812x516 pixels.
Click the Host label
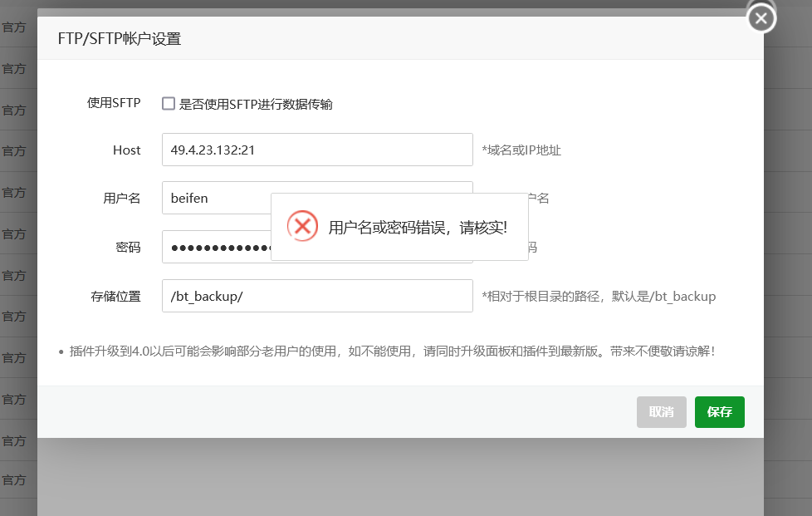pyautogui.click(x=127, y=150)
